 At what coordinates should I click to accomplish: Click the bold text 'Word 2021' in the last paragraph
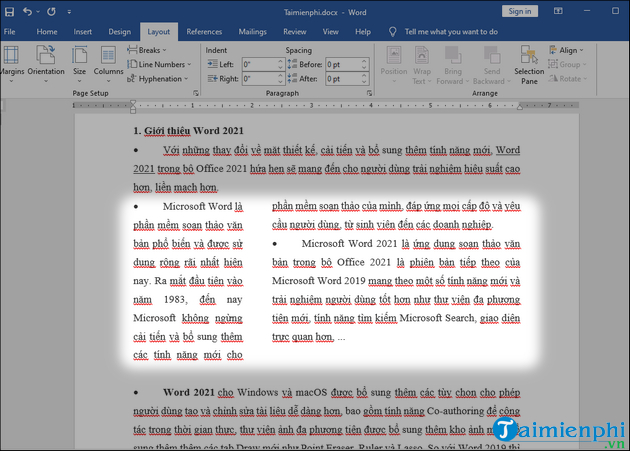[x=189, y=392]
